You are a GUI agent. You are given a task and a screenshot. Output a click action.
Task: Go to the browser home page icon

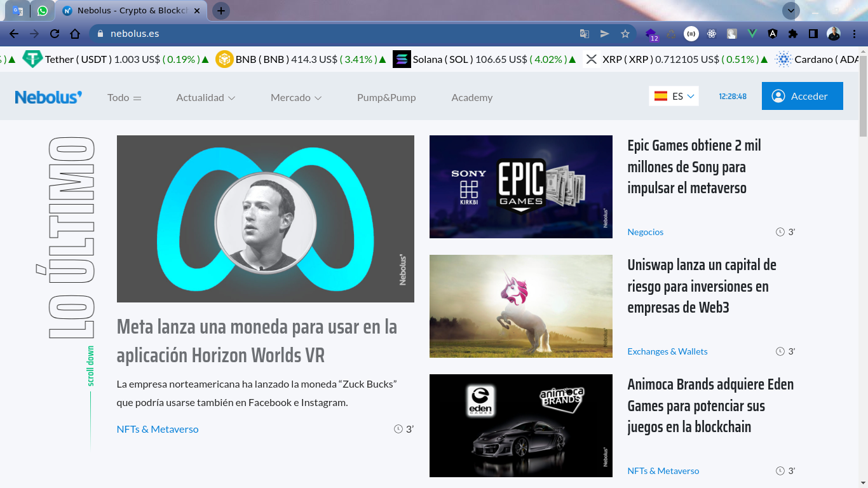(75, 34)
